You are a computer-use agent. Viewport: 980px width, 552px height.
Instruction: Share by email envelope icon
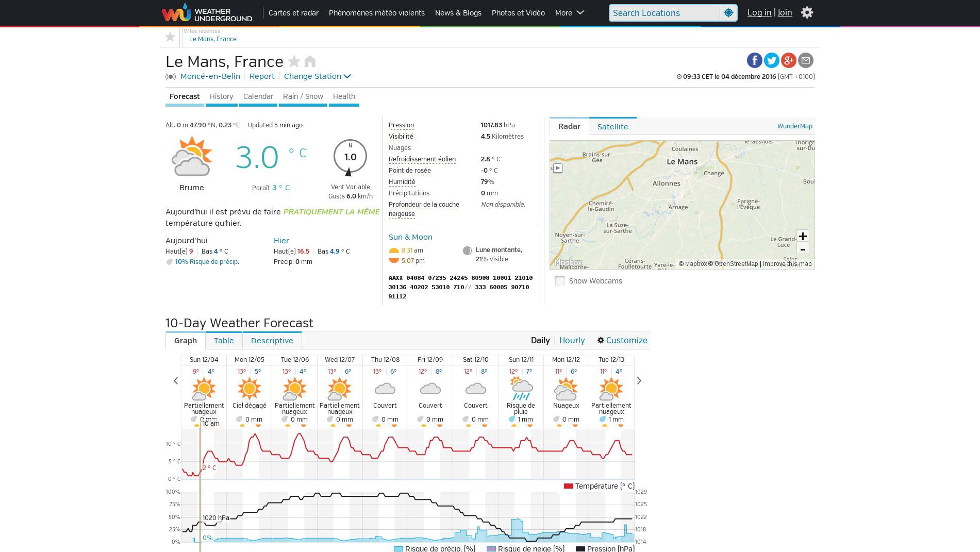(x=805, y=60)
